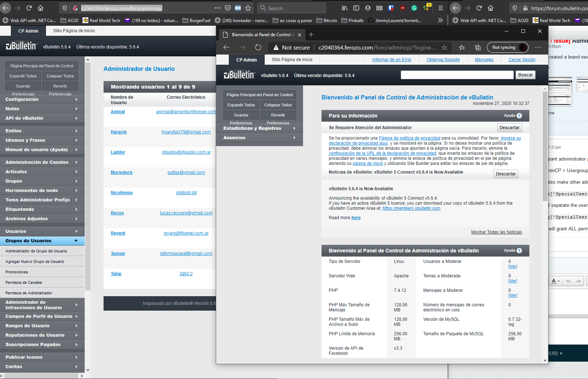Open the insecure lock icon on ferozo.com in Firefox

[75, 8]
